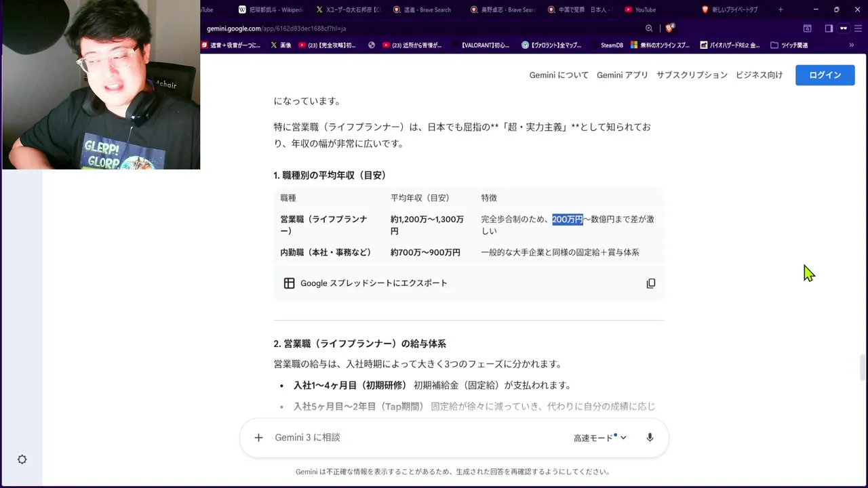Open the browser hamburger menu
The height and width of the screenshot is (488, 868).
(859, 28)
